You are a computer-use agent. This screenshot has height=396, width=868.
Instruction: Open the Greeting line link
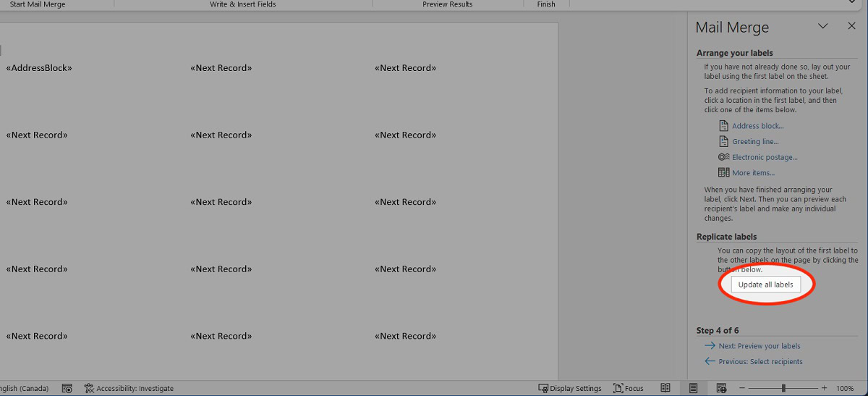755,142
